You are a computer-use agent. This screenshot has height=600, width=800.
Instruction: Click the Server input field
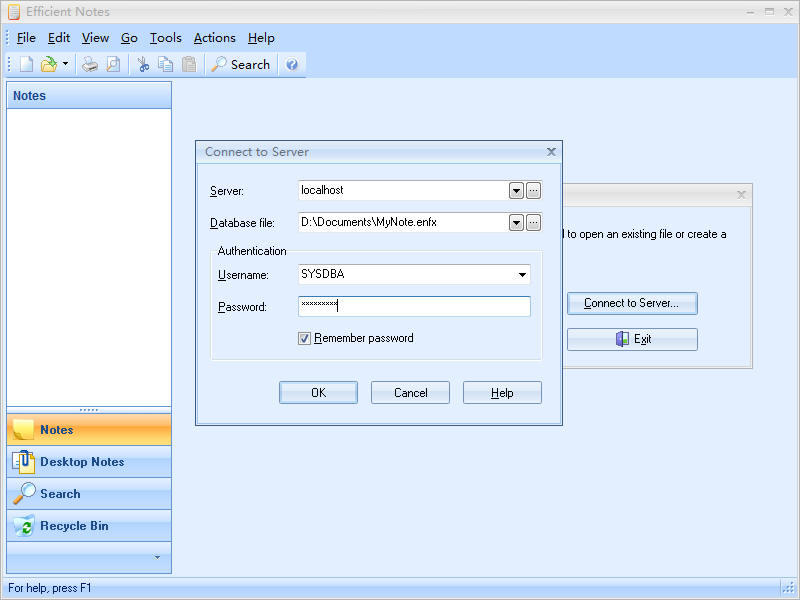pyautogui.click(x=403, y=190)
